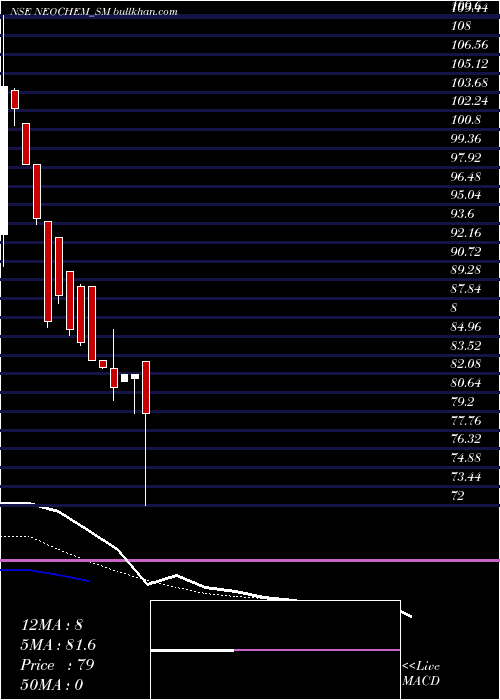500x700 pixels.
Task: Click inside the MACD inset chart box
Action: click(275, 650)
